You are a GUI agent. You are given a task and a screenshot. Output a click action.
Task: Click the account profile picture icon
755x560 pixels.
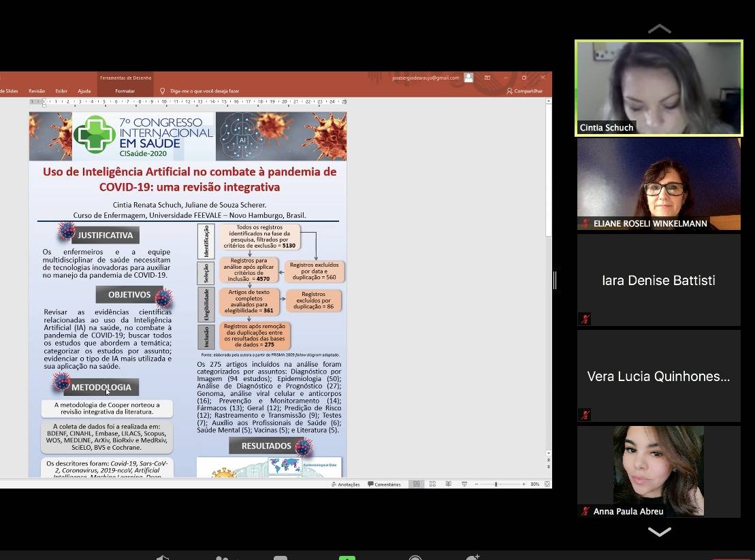[468, 78]
